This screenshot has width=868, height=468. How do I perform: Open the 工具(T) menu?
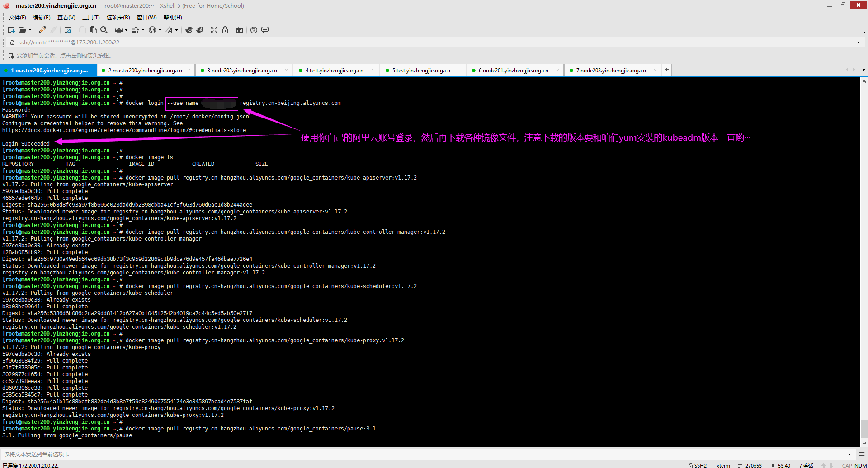tap(91, 18)
